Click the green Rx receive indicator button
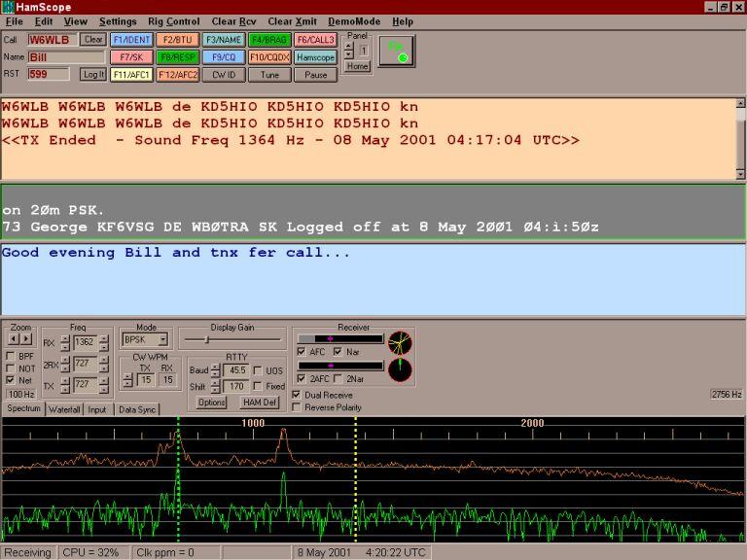 [x=396, y=52]
